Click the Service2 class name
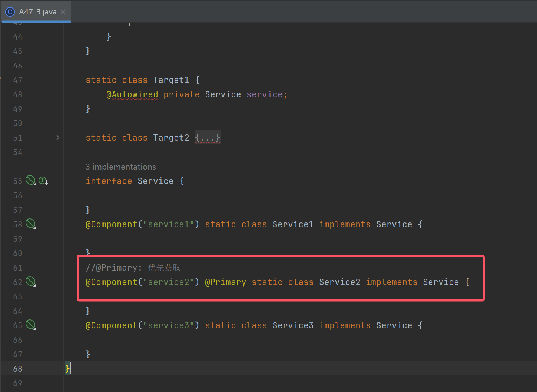 point(340,282)
